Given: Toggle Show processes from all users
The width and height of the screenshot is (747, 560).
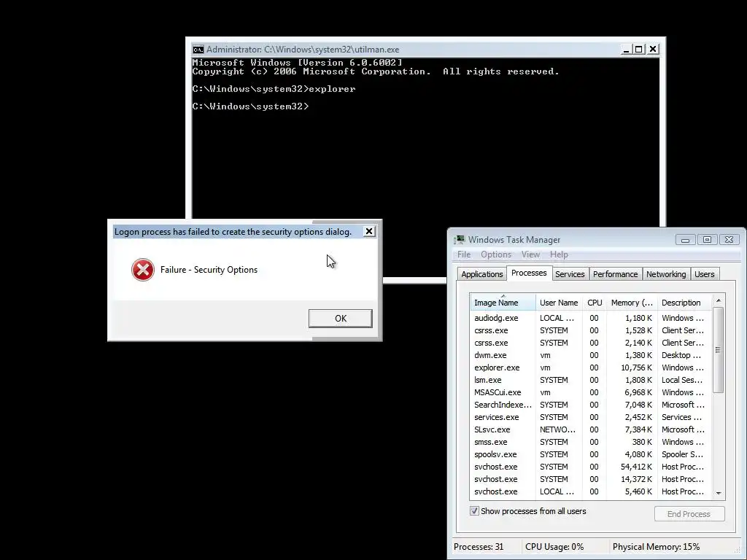Looking at the screenshot, I should (x=474, y=511).
